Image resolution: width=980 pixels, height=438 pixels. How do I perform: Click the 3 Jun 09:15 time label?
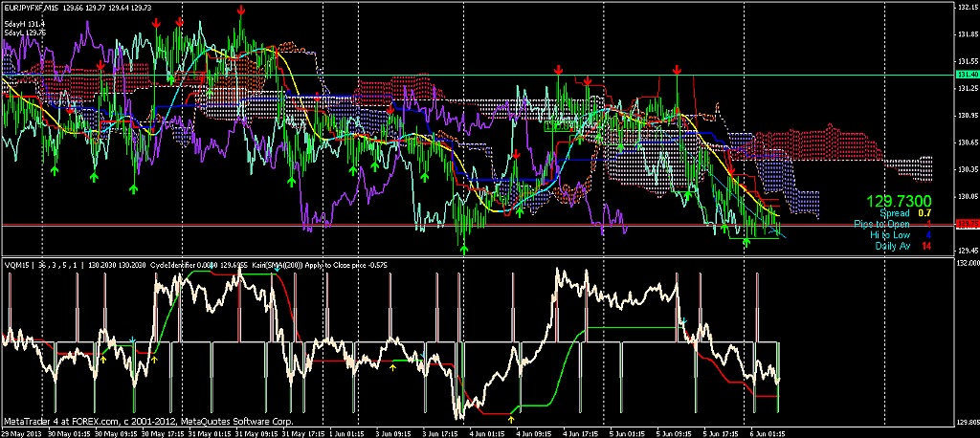click(391, 433)
